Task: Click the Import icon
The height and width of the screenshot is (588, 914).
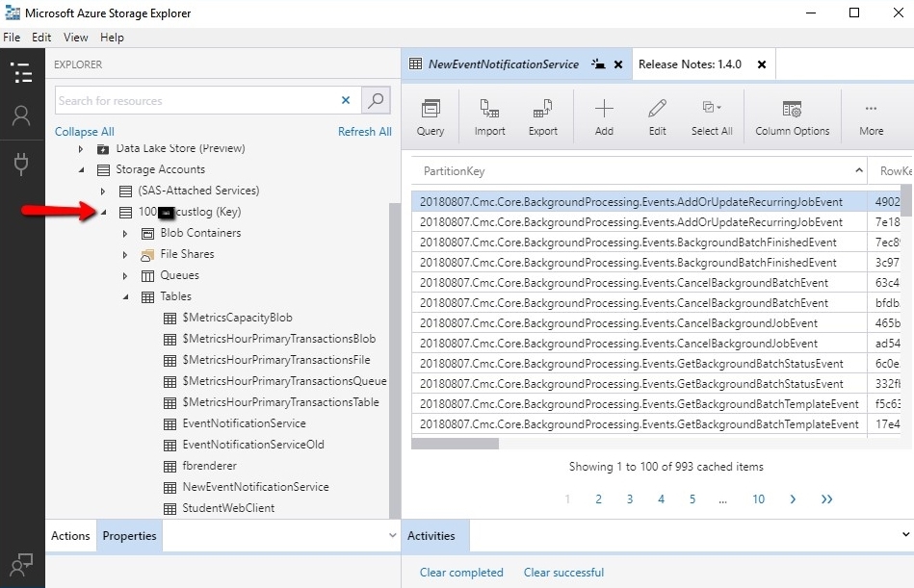Action: tap(488, 115)
